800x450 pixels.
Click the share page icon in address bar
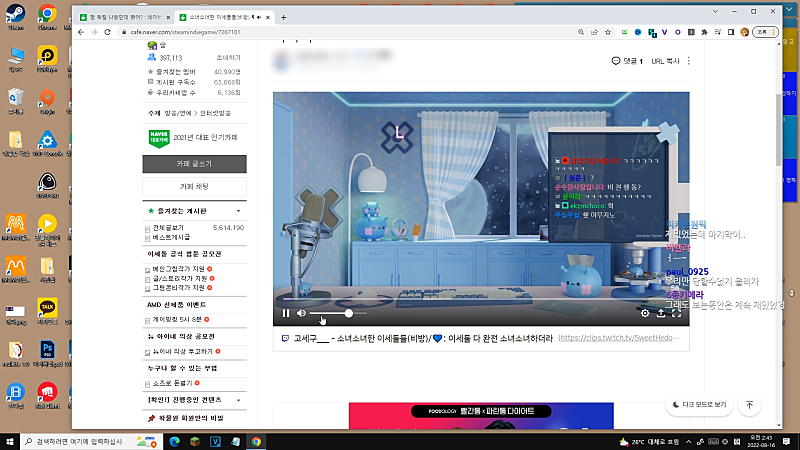pyautogui.click(x=594, y=32)
